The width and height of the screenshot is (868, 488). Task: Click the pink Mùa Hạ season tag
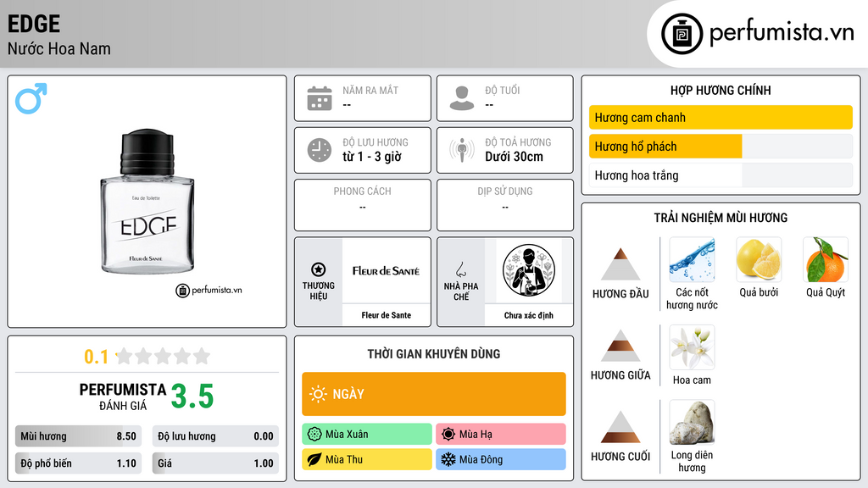coord(501,435)
